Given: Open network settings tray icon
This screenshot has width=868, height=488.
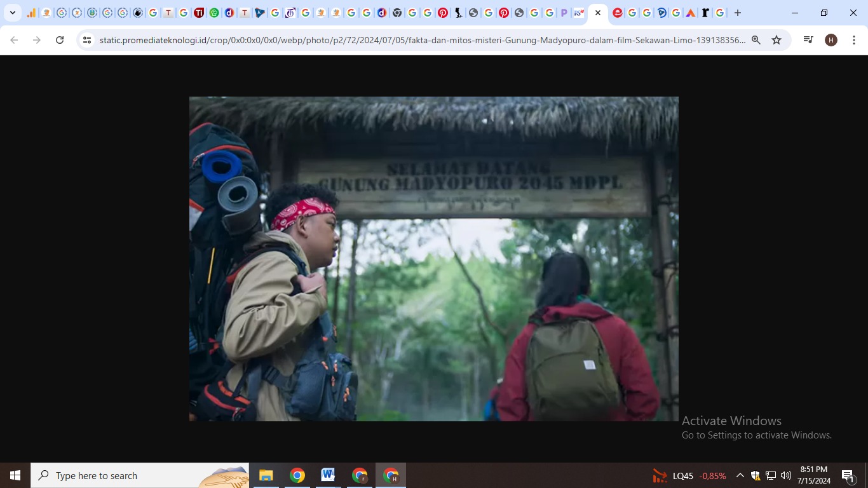Looking at the screenshot, I should [x=771, y=475].
